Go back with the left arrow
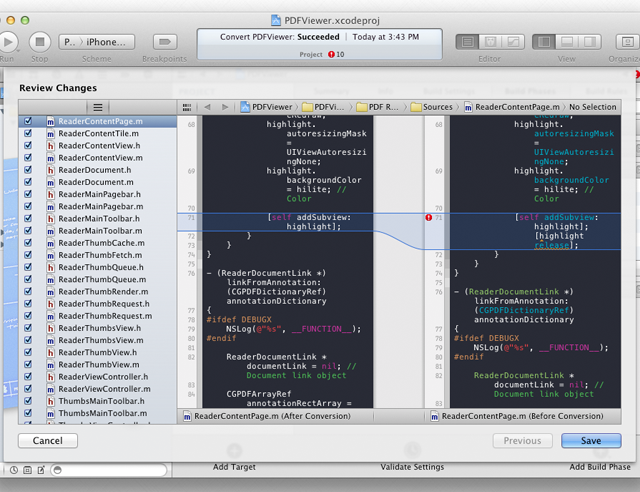This screenshot has width=640, height=492. tap(207, 107)
